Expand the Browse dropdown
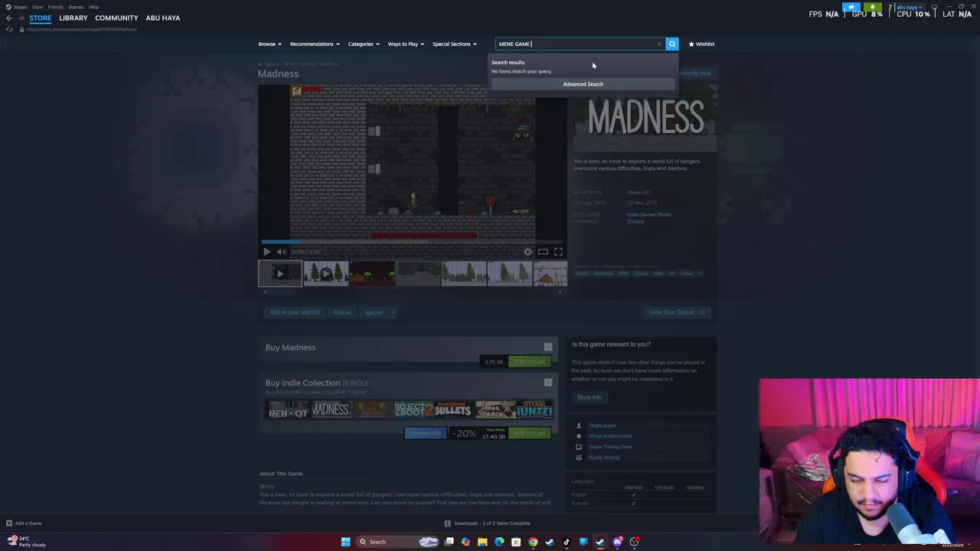The width and height of the screenshot is (980, 551). [x=269, y=44]
